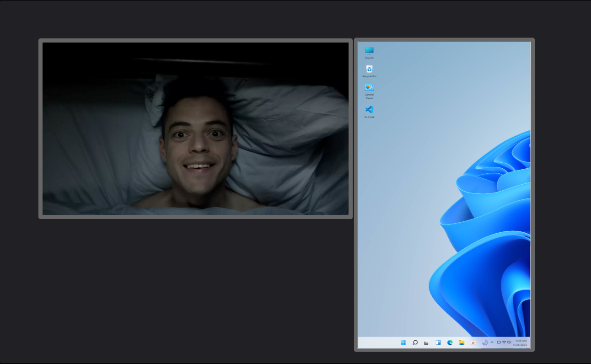Click the battery icon in system tray
This screenshot has height=364, width=591.
[x=499, y=342]
